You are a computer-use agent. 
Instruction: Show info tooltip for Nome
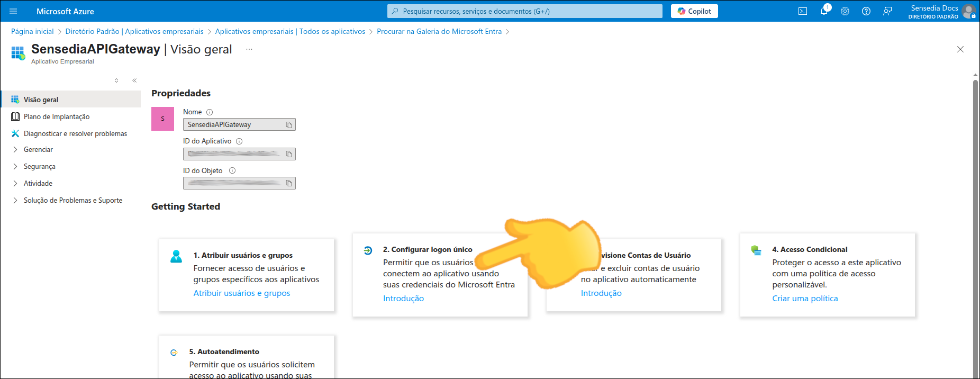coord(210,112)
